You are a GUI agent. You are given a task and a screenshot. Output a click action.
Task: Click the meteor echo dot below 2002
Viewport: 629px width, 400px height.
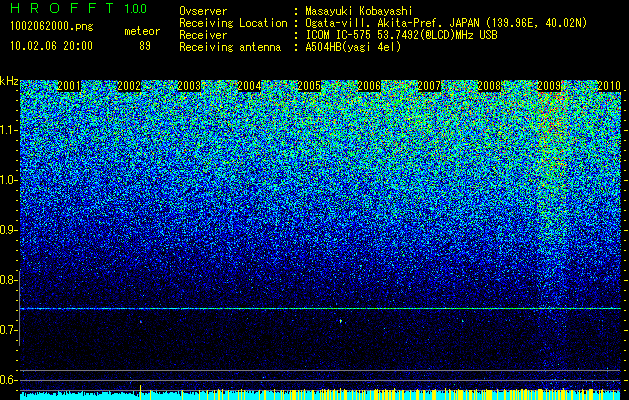[141, 321]
